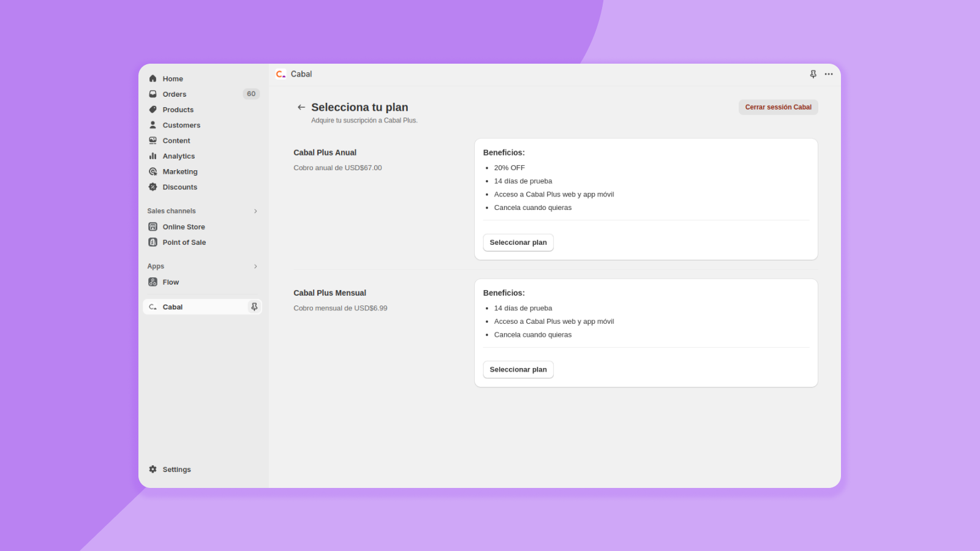Open the Flow app link

pyautogui.click(x=202, y=282)
